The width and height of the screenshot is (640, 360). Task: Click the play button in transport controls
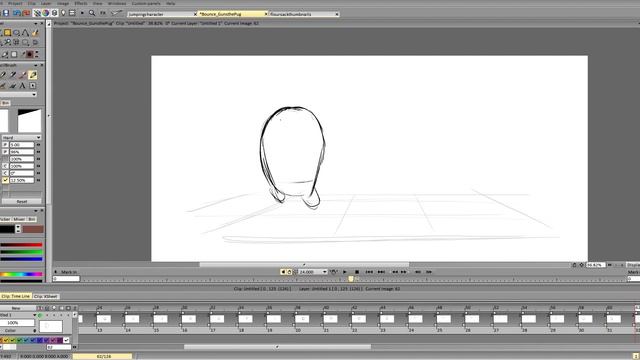click(x=345, y=272)
